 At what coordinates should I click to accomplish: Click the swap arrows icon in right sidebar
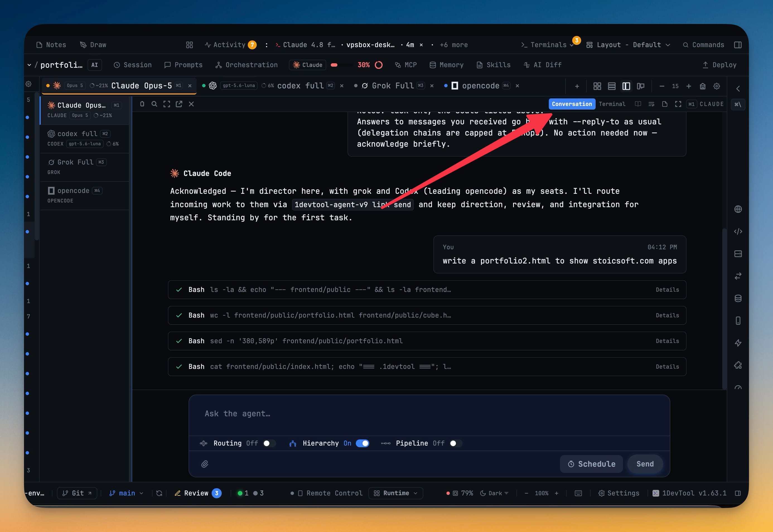coord(738,276)
